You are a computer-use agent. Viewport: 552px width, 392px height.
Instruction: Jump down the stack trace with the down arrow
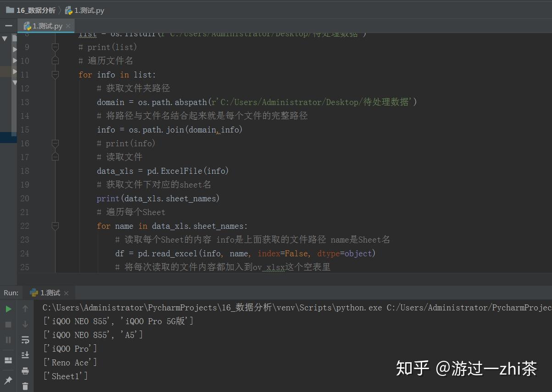click(25, 324)
